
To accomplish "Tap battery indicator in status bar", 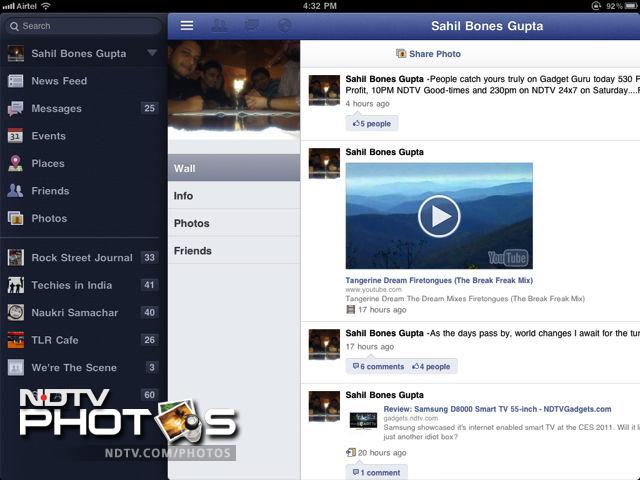I will click(631, 6).
